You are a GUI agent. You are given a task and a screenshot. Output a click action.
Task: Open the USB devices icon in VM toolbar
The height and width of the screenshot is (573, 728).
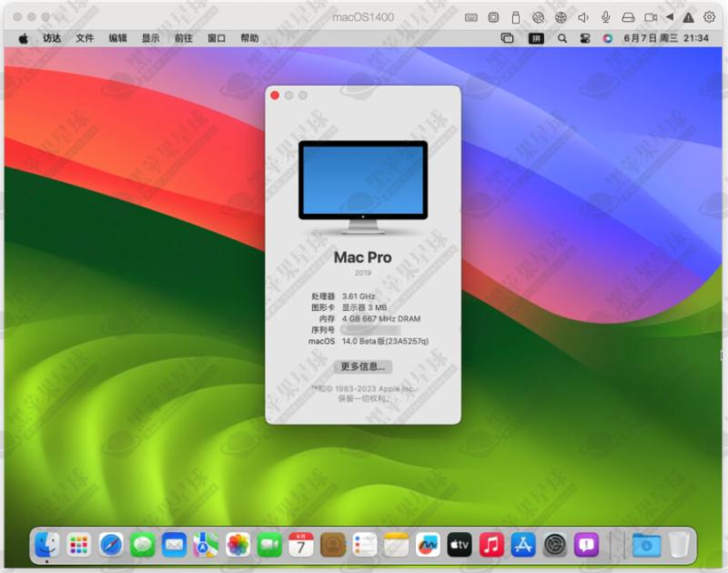point(515,17)
